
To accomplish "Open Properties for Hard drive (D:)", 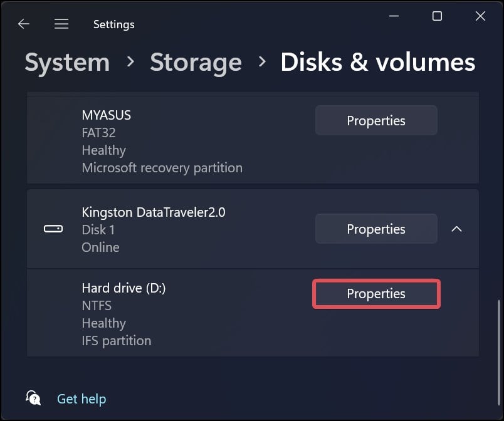I will 376,294.
